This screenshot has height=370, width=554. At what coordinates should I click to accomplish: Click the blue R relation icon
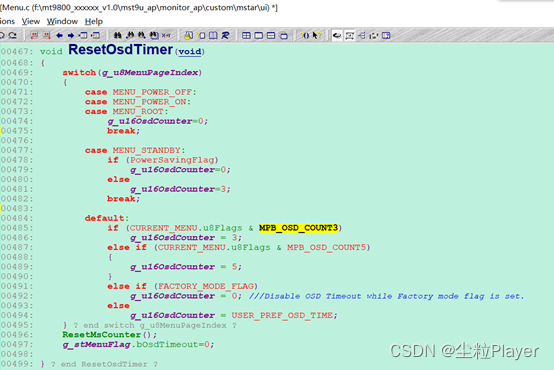tap(225, 35)
